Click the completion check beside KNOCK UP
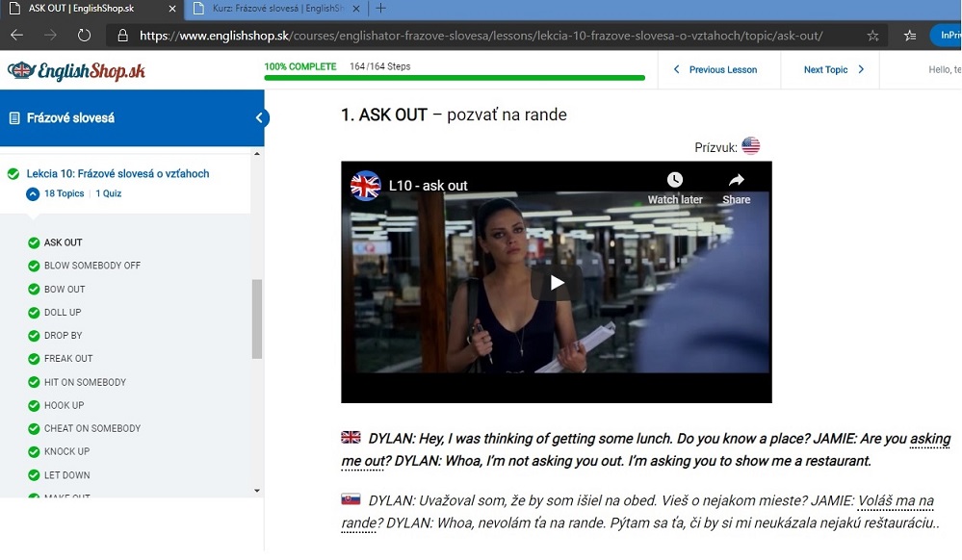The height and width of the screenshot is (560, 962). pos(34,452)
